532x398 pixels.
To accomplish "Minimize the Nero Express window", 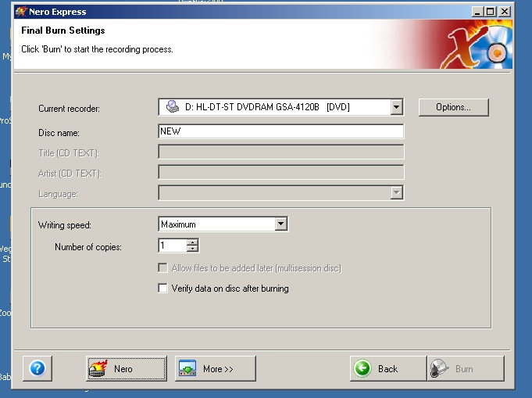I will (477, 12).
